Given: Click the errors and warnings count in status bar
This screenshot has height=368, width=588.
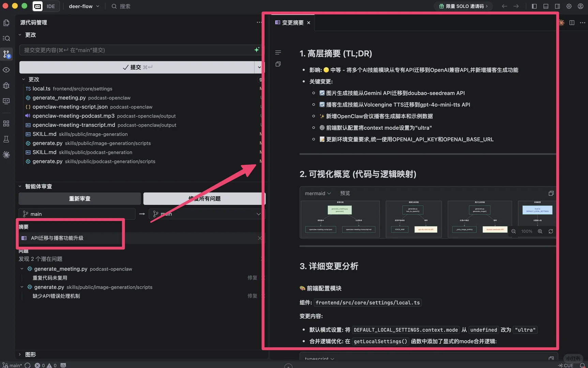Looking at the screenshot, I should pyautogui.click(x=46, y=365).
